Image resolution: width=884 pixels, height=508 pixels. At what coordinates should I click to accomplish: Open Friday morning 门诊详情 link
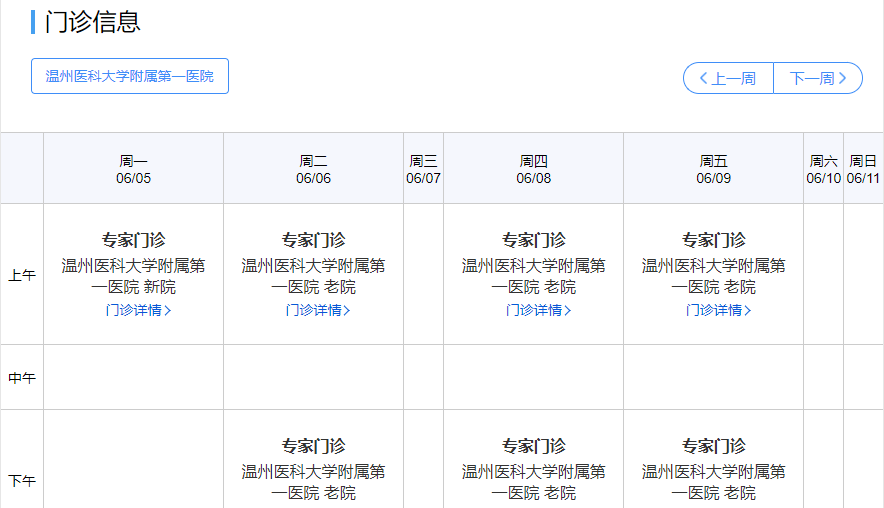pos(718,310)
